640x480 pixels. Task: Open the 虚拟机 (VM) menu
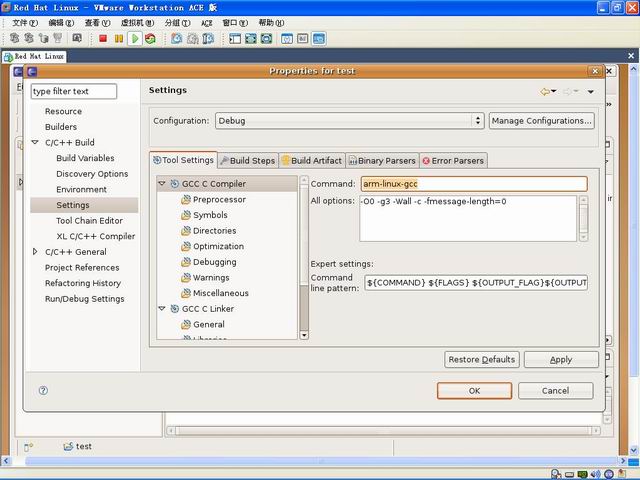(x=138, y=23)
